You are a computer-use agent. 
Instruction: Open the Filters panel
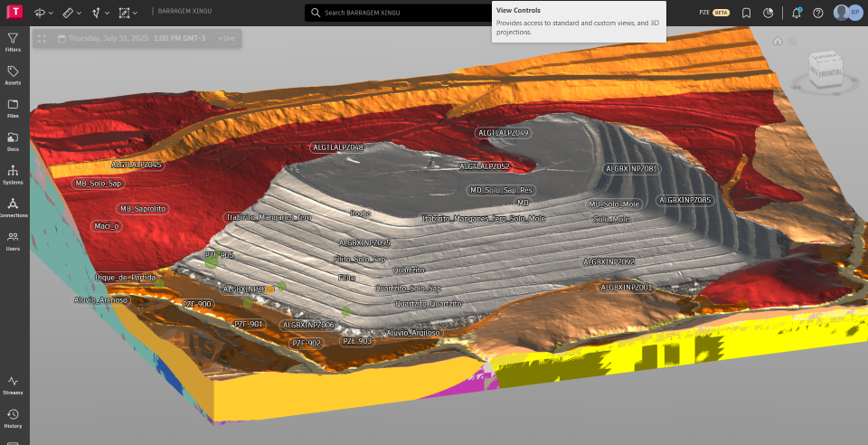coord(13,42)
